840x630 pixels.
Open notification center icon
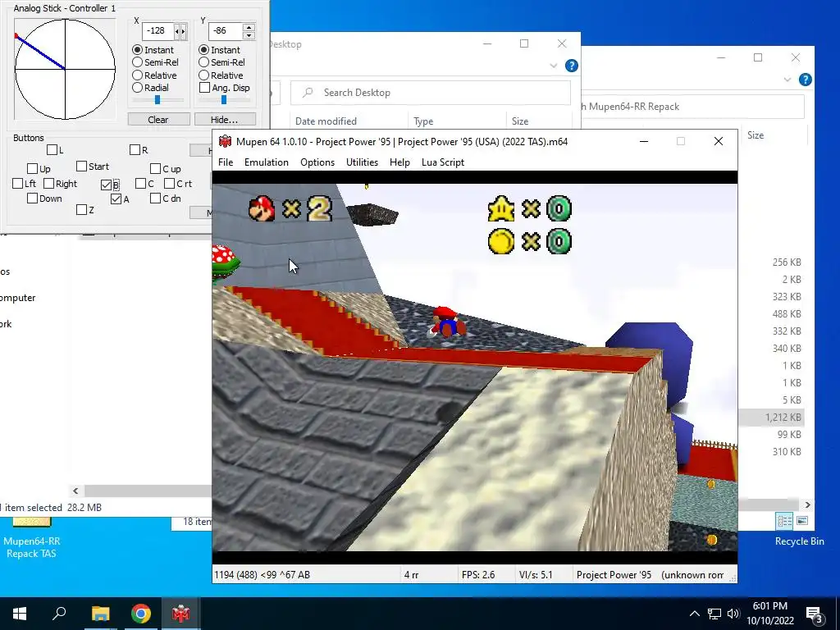pyautogui.click(x=815, y=614)
